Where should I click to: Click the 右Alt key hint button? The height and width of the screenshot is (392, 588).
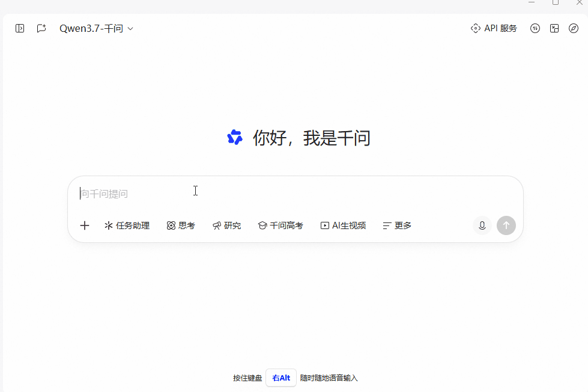click(281, 378)
